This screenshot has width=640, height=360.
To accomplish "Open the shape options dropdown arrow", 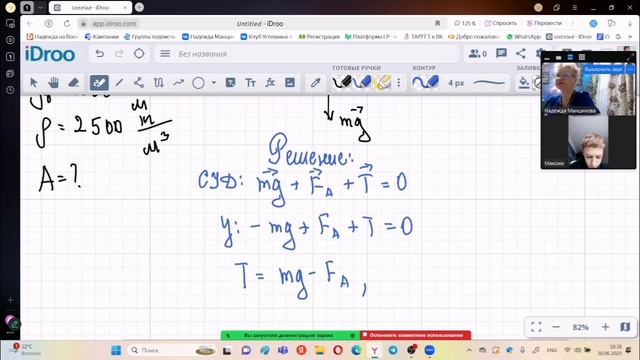I will (x=213, y=83).
